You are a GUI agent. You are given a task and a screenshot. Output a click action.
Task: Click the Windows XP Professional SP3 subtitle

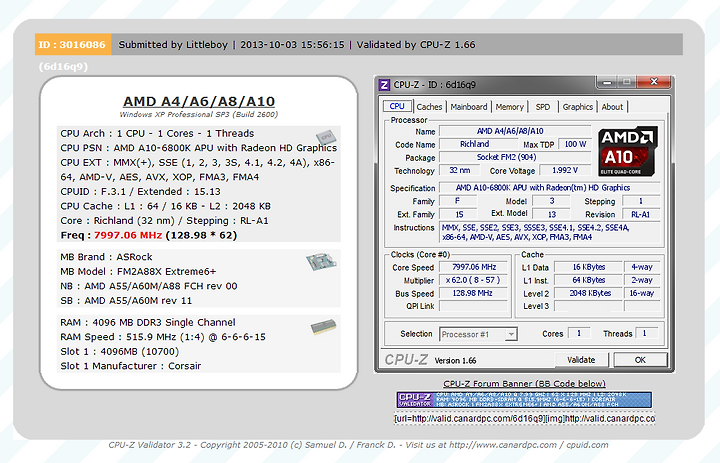point(199,114)
